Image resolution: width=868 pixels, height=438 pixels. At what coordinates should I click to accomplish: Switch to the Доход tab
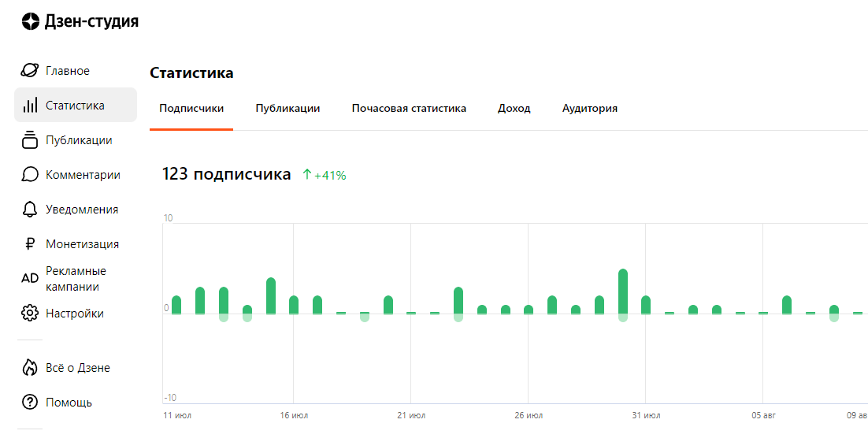coord(514,109)
